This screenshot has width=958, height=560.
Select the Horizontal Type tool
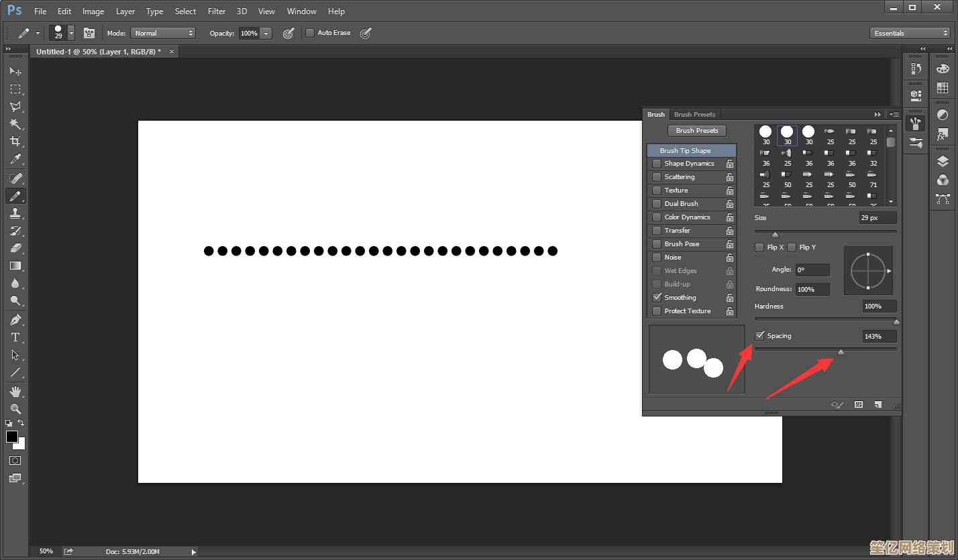click(x=15, y=337)
